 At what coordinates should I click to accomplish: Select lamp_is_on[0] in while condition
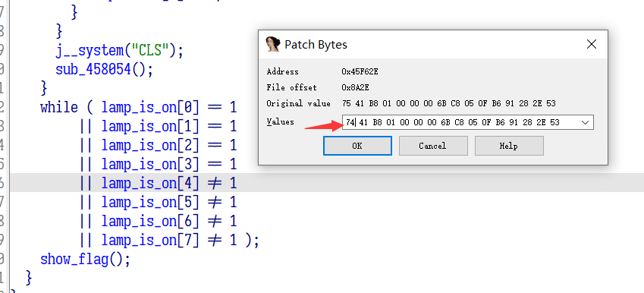pyautogui.click(x=150, y=108)
